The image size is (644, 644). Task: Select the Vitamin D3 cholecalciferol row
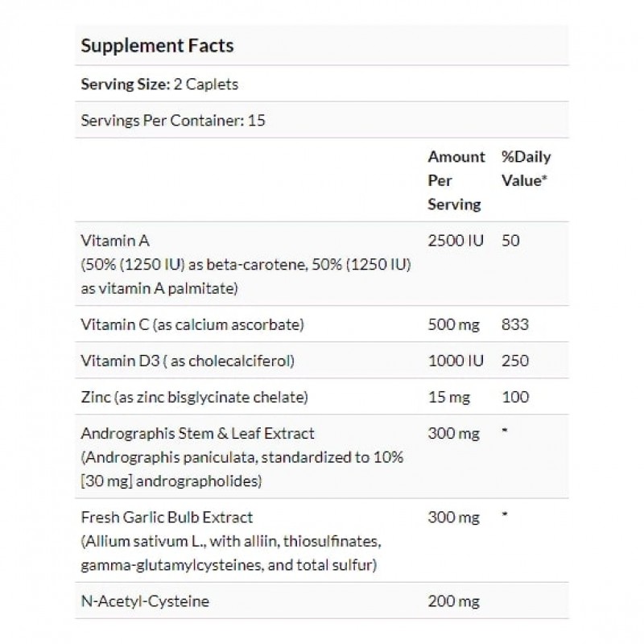[x=188, y=361]
